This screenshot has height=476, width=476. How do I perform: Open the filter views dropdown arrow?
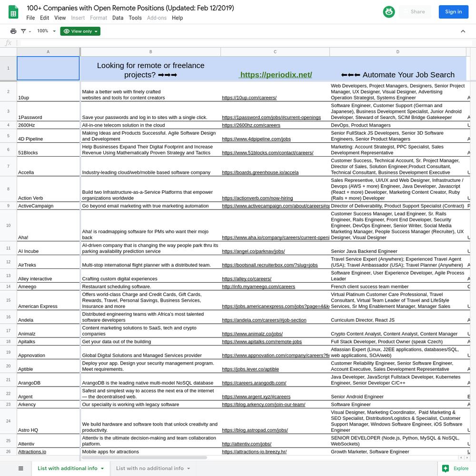[x=30, y=31]
